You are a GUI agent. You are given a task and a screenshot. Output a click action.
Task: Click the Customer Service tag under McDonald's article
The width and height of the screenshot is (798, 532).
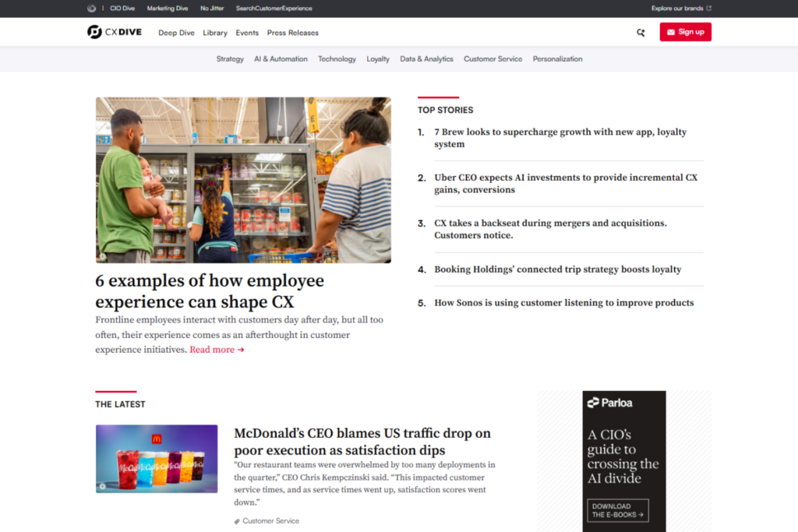point(270,521)
